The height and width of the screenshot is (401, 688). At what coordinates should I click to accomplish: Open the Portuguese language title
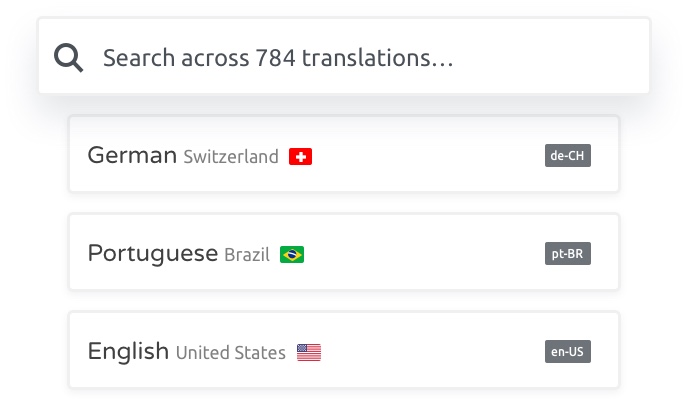153,254
